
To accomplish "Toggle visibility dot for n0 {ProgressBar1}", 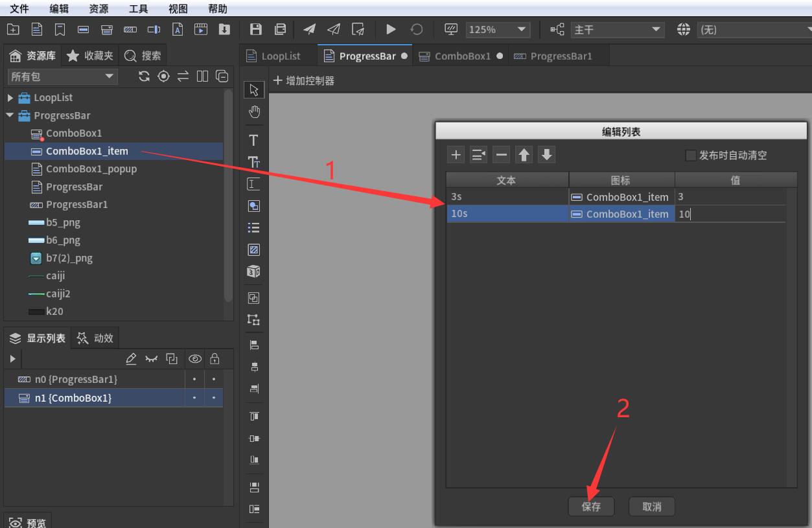I will click(195, 380).
